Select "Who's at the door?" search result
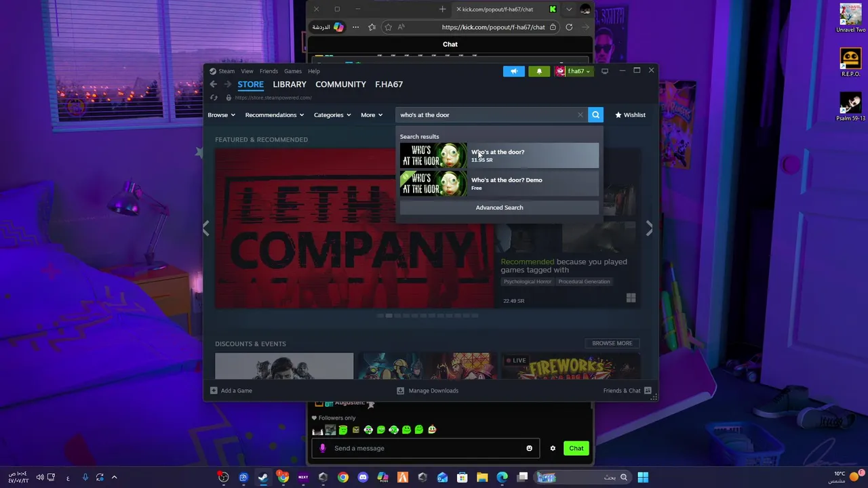This screenshot has width=868, height=488. [499, 155]
